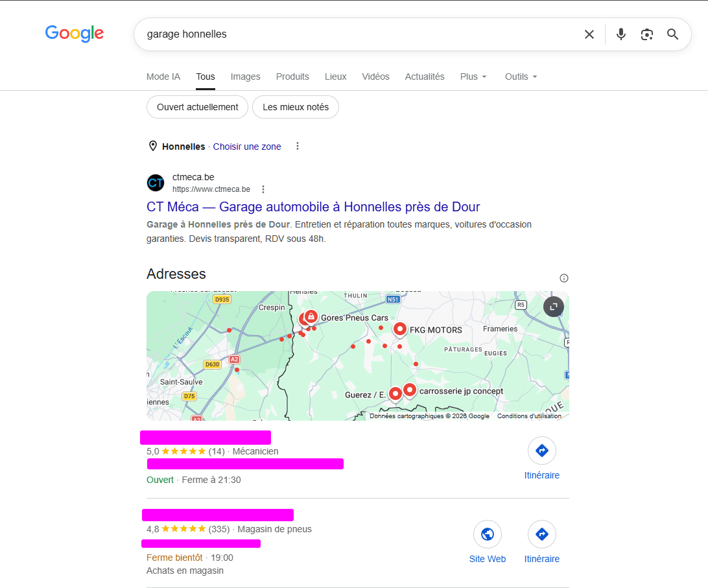Screen dimensions: 708x588
Task: Open the Produits tab
Action: 292,76
